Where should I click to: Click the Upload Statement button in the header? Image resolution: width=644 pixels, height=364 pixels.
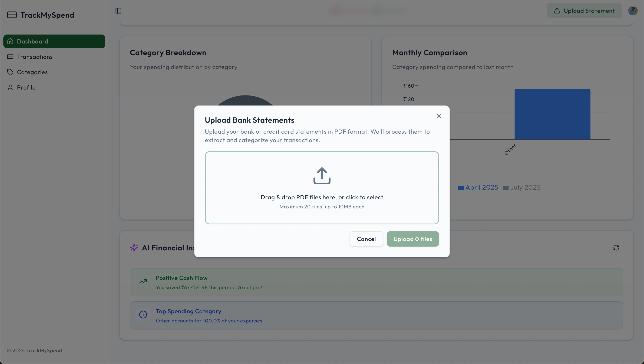point(584,11)
